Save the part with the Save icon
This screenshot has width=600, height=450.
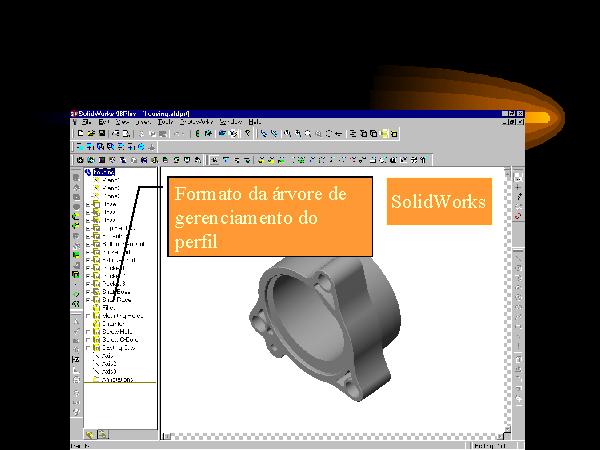[100, 132]
